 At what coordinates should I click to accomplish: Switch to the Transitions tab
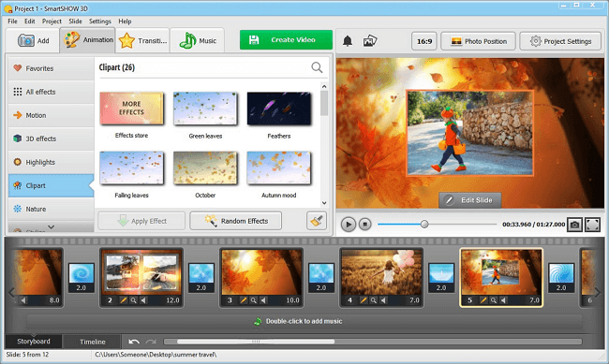(x=143, y=40)
